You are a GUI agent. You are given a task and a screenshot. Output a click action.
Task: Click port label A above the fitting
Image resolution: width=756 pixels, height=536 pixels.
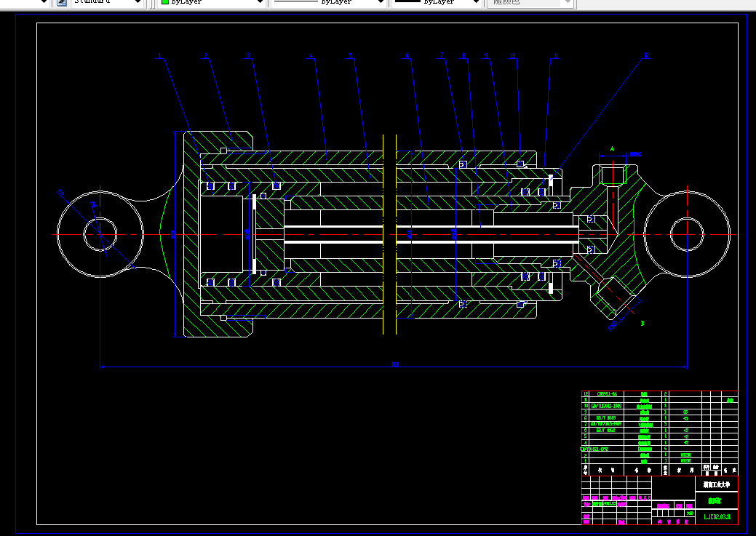point(613,149)
